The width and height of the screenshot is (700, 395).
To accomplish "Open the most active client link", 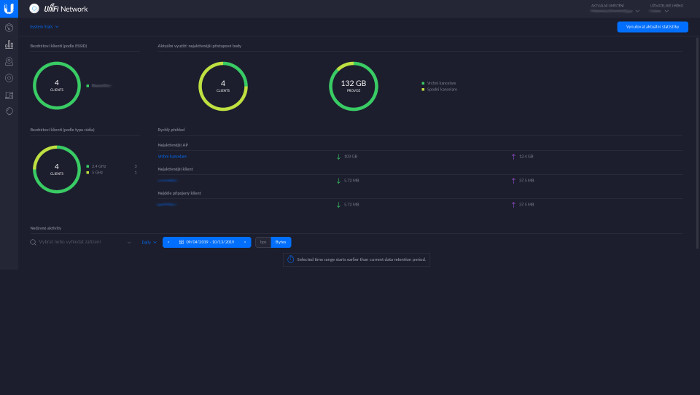I will click(167, 180).
